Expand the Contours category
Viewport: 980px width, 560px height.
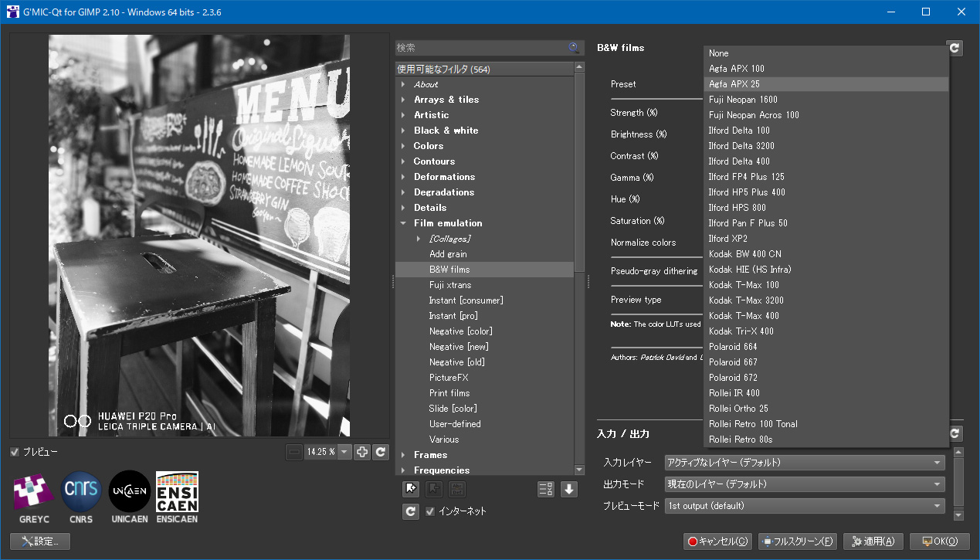(403, 161)
